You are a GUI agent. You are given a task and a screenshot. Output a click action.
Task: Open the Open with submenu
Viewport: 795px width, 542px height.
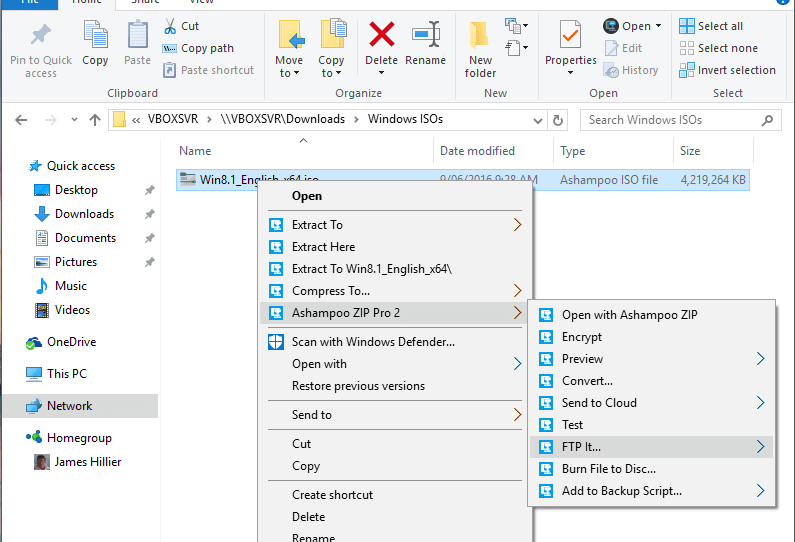pyautogui.click(x=395, y=364)
